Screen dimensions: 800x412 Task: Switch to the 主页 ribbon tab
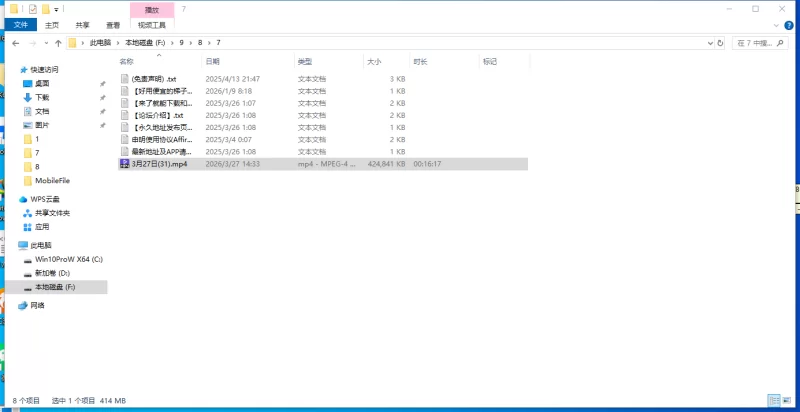[52, 24]
